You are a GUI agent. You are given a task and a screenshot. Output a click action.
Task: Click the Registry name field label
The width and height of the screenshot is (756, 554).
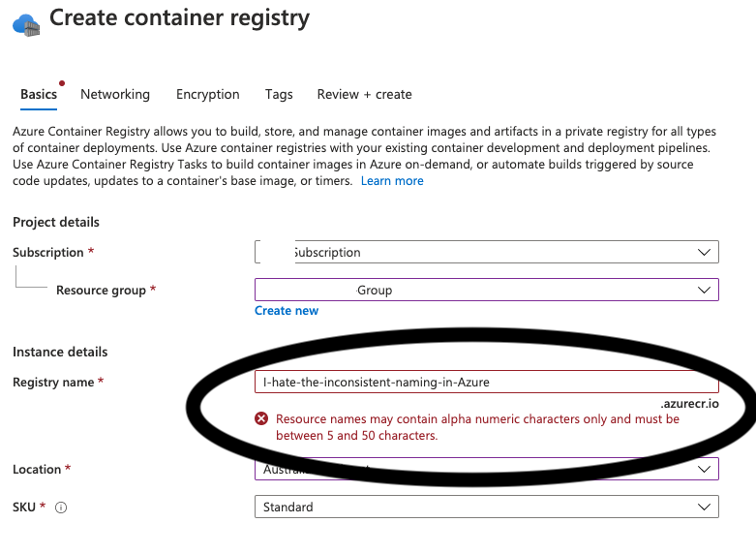point(53,383)
